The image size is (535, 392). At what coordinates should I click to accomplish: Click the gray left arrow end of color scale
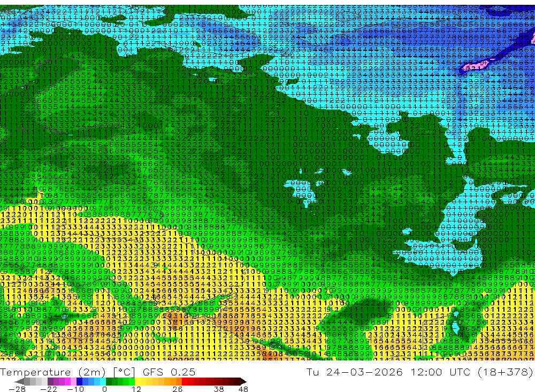coord(19,382)
